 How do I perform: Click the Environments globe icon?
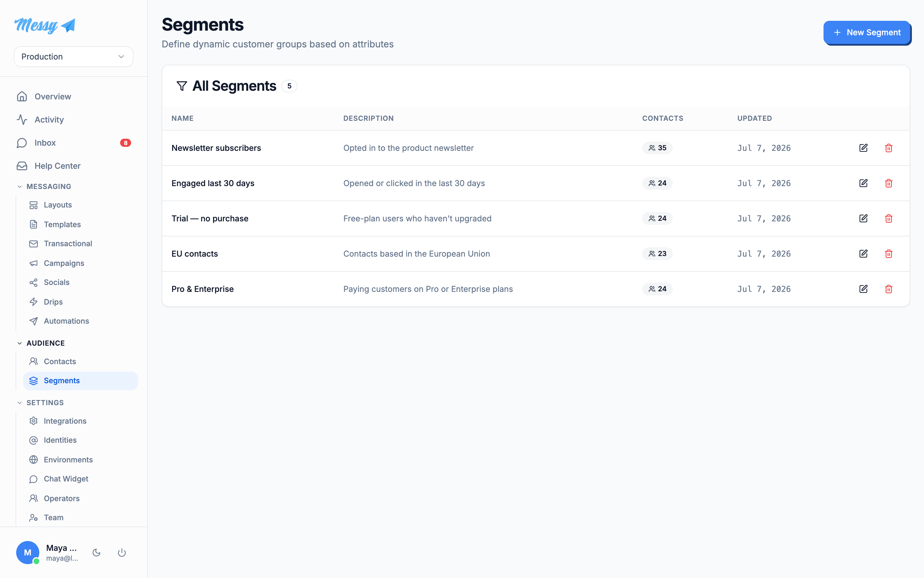[x=33, y=460]
